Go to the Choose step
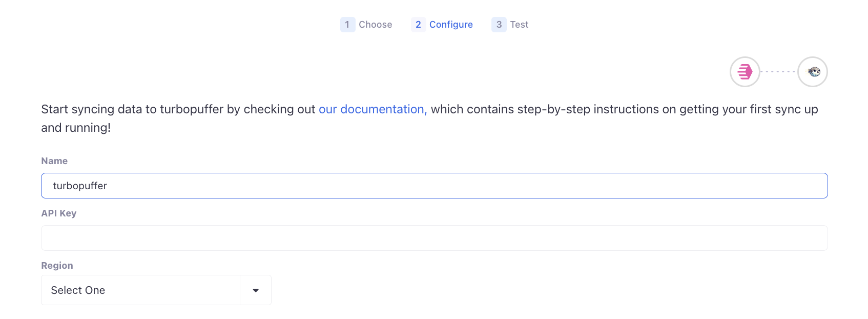868x319 pixels. (x=375, y=25)
